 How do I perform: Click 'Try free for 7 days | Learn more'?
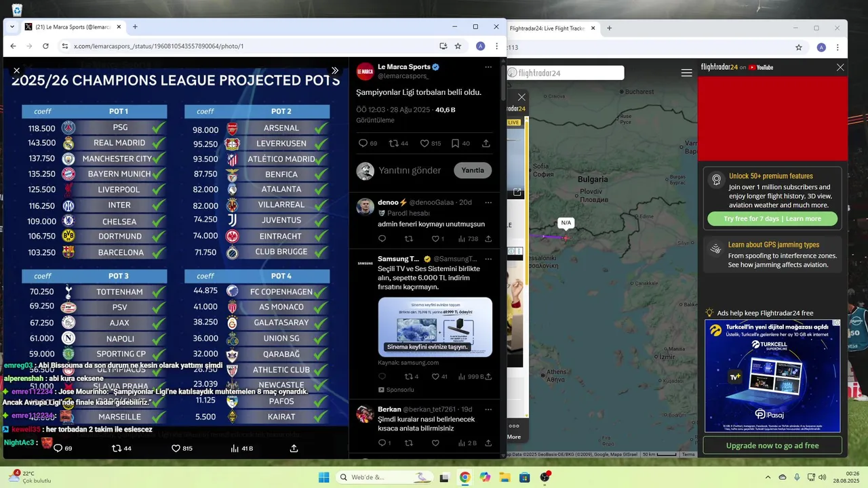[772, 219]
